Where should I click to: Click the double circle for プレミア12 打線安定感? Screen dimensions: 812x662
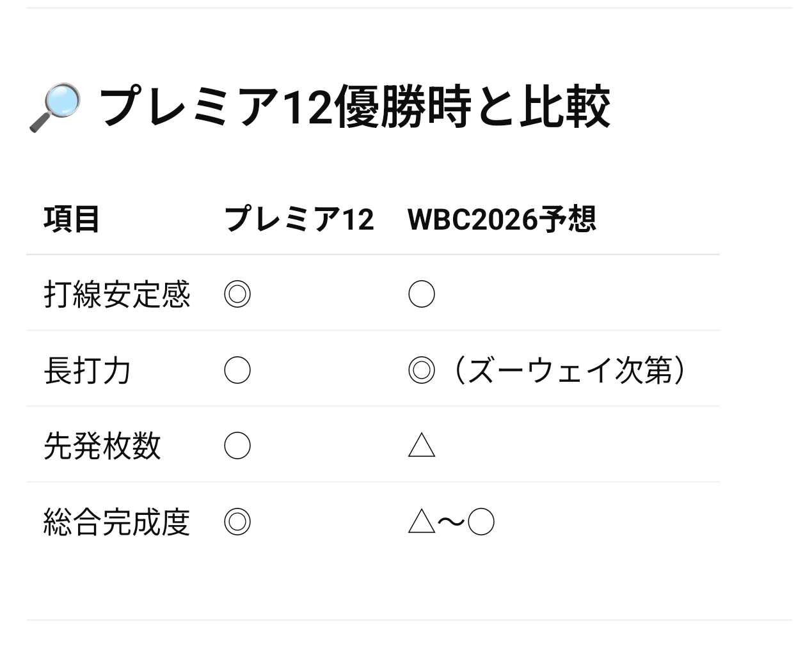[x=237, y=295]
